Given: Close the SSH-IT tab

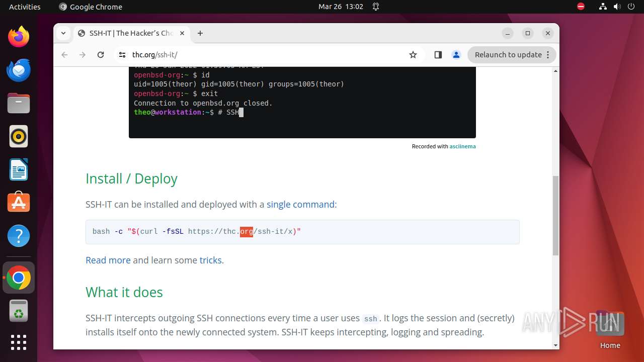Looking at the screenshot, I should [182, 33].
